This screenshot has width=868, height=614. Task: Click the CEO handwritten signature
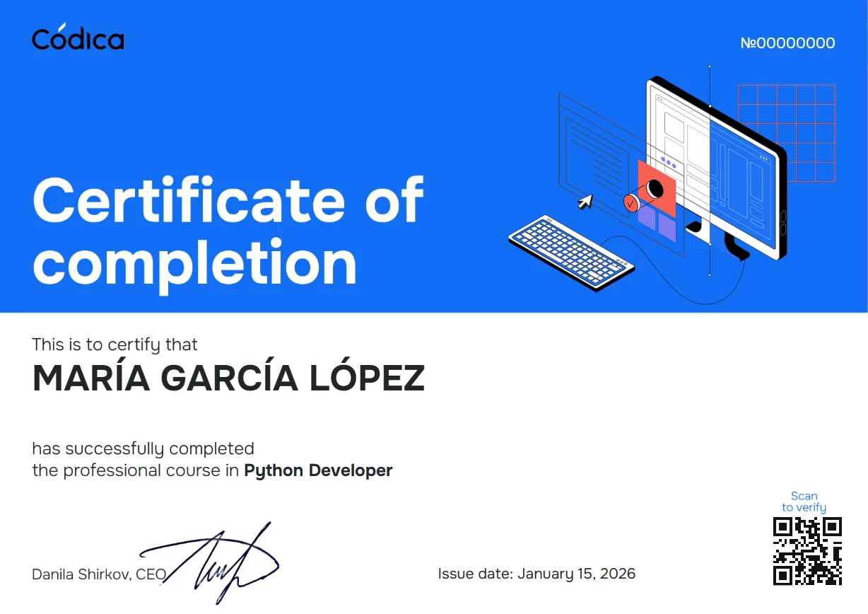[209, 563]
